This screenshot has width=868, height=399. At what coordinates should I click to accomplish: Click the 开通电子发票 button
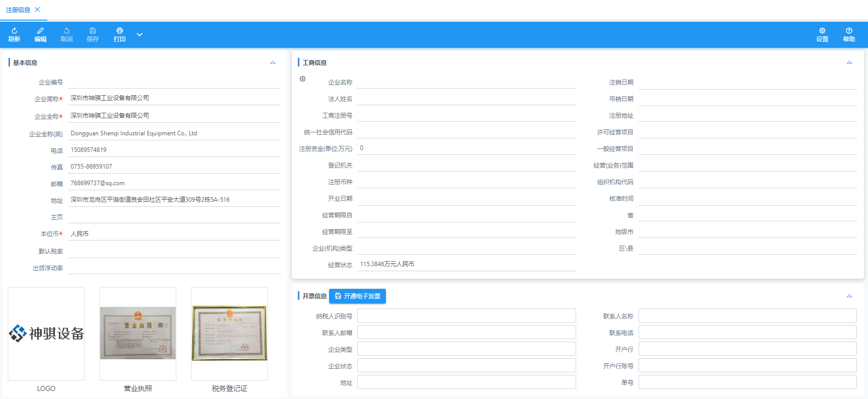[357, 296]
